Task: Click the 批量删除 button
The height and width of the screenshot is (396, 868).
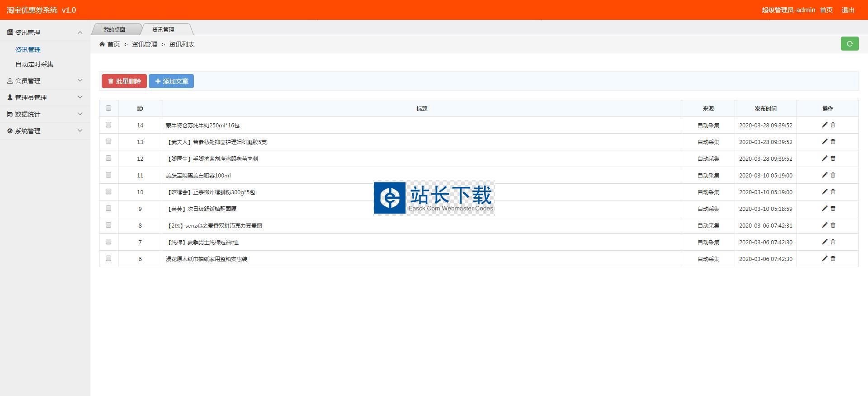Action: [x=124, y=81]
